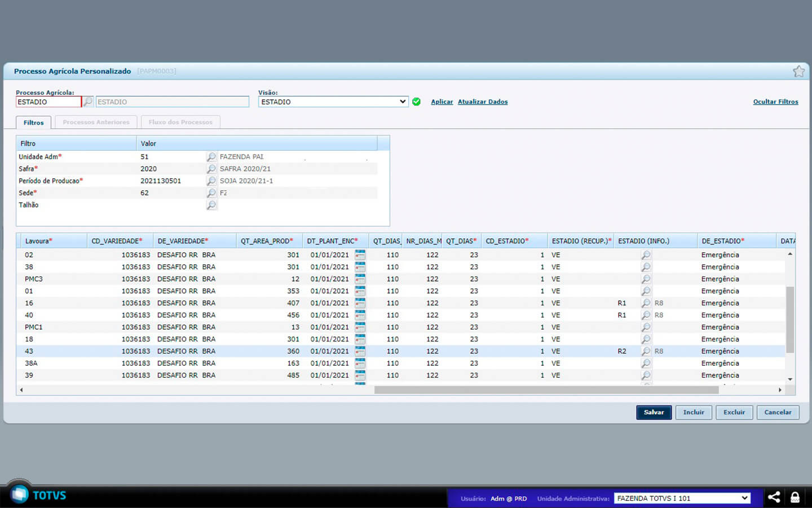Open Estadio lookup icon in Lavoura 43 row
The height and width of the screenshot is (508, 812).
point(646,351)
